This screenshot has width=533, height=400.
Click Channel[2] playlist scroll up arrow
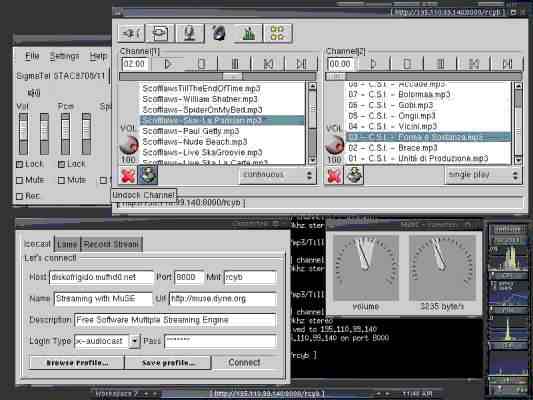click(x=518, y=86)
